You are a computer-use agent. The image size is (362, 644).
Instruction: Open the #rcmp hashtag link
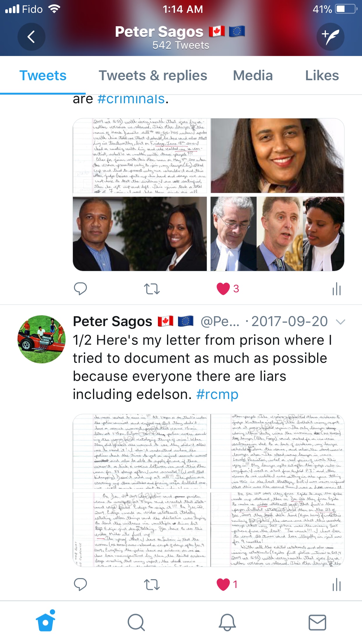click(217, 394)
